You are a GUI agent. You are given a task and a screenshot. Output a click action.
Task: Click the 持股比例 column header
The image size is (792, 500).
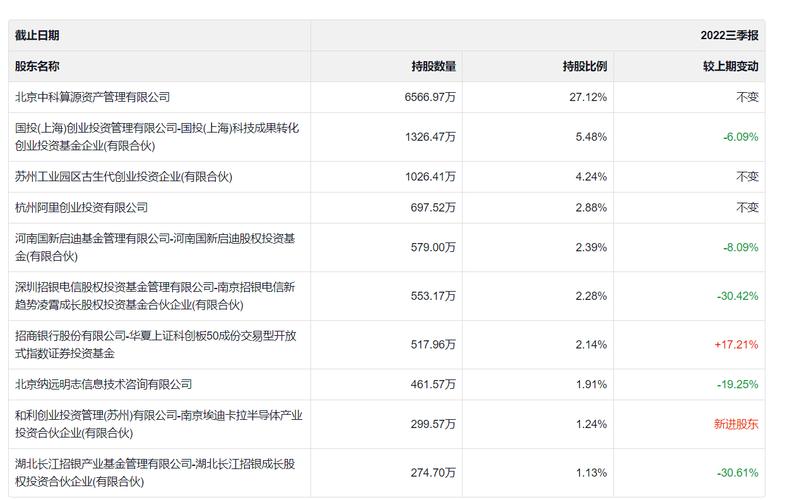[x=584, y=66]
